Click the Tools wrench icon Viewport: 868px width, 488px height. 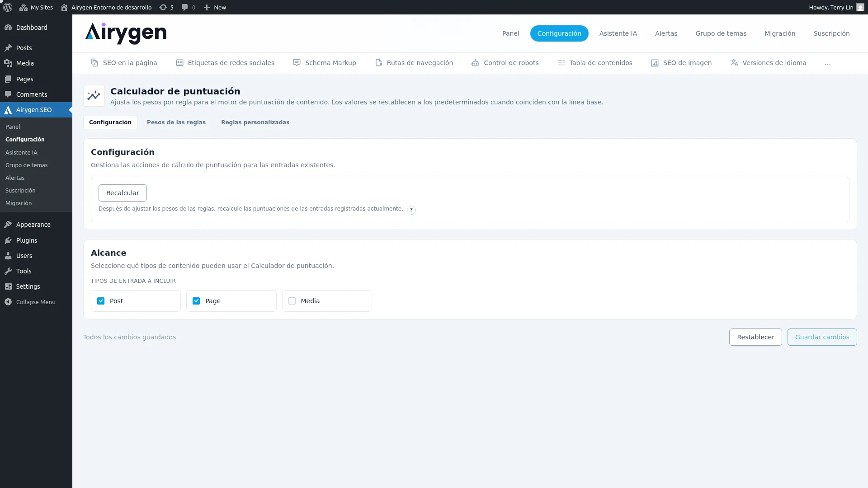point(8,271)
